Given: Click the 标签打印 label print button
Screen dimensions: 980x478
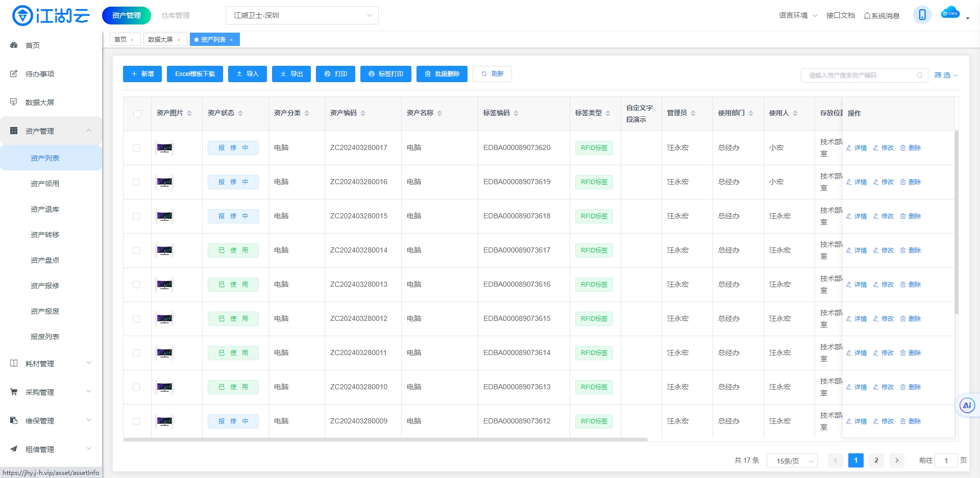Looking at the screenshot, I should point(386,74).
